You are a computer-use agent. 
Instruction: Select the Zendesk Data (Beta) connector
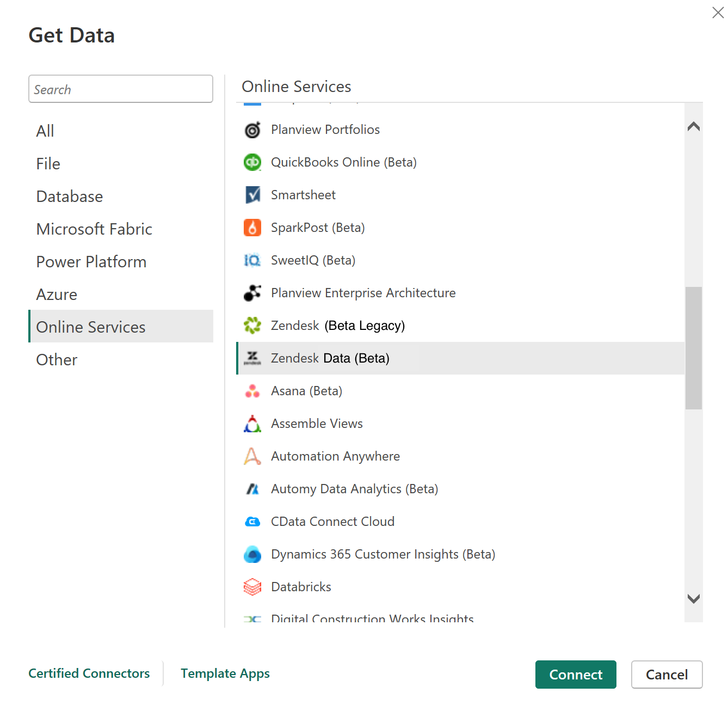pos(330,358)
